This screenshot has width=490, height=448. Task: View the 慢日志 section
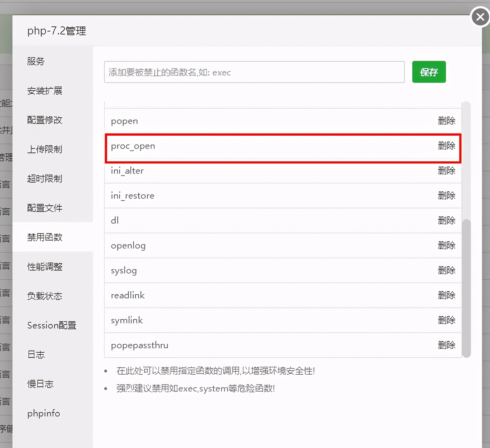(x=40, y=384)
